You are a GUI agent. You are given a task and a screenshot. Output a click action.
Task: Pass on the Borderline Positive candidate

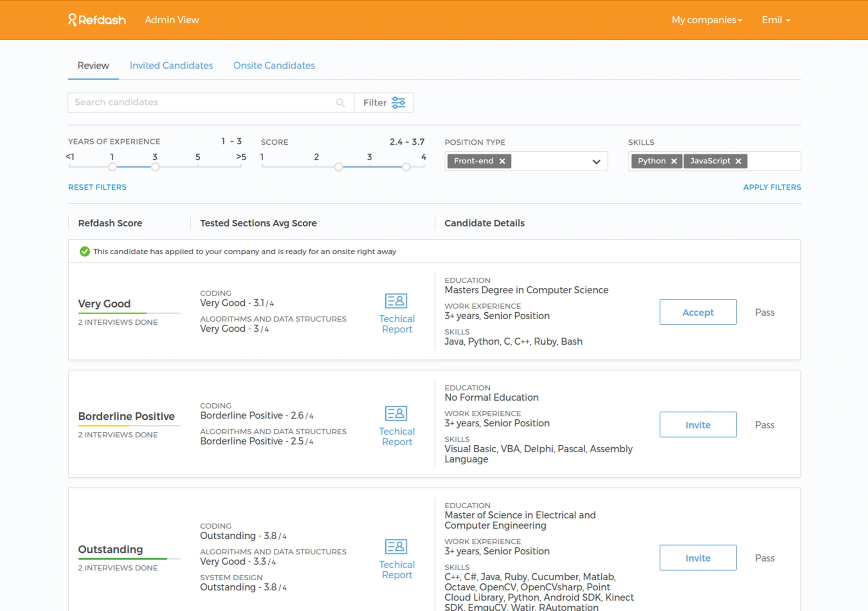point(765,425)
